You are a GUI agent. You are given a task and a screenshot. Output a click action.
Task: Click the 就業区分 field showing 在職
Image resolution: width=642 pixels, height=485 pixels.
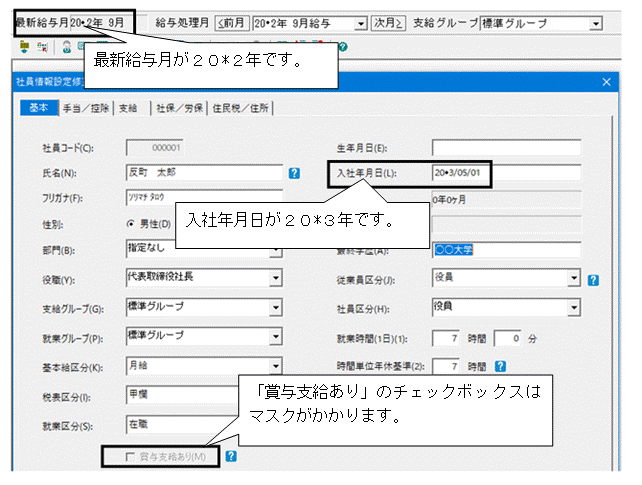coord(182,424)
